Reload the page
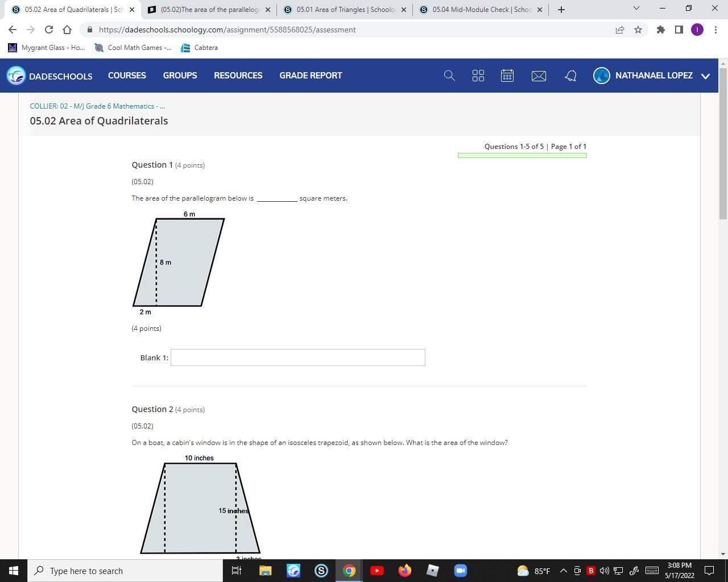Screen dimensions: 728x582 pos(49,30)
